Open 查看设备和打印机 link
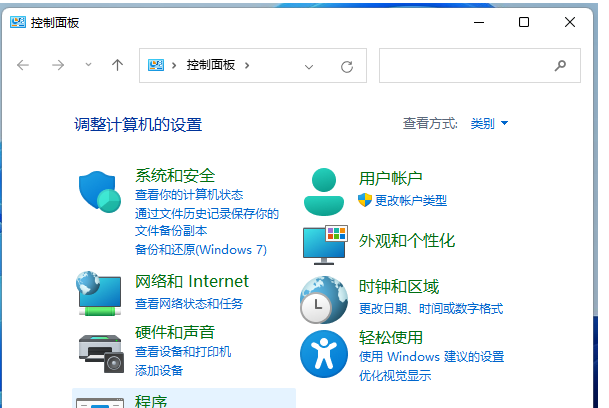This screenshot has width=609, height=408. click(183, 352)
